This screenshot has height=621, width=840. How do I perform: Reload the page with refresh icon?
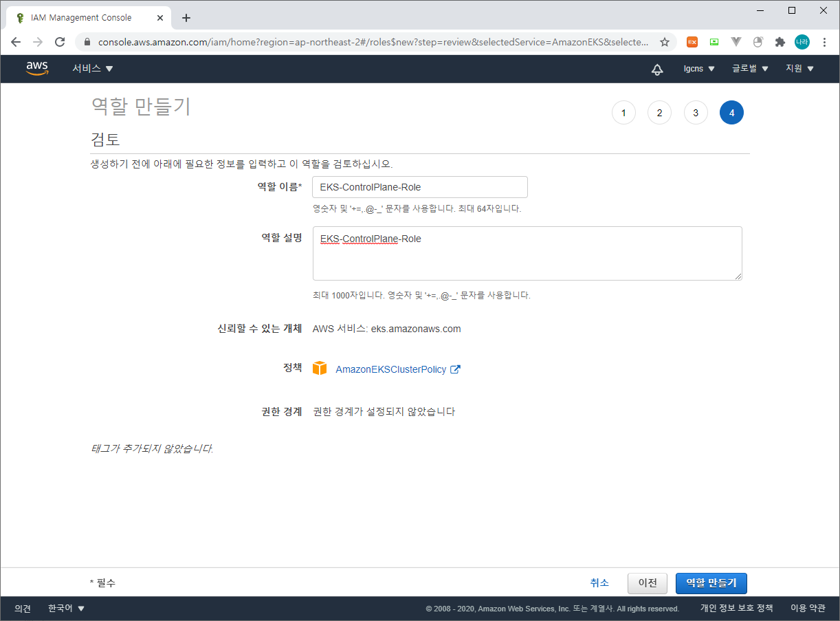point(60,42)
